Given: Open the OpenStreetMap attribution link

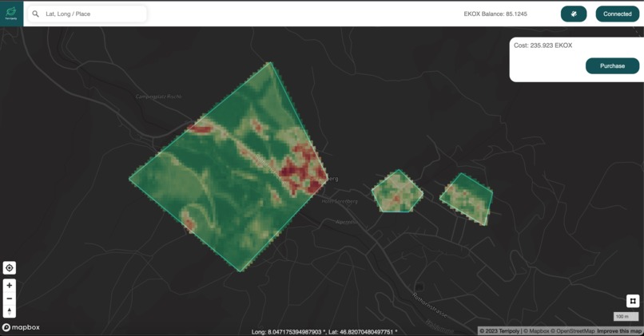Looking at the screenshot, I should (573, 330).
